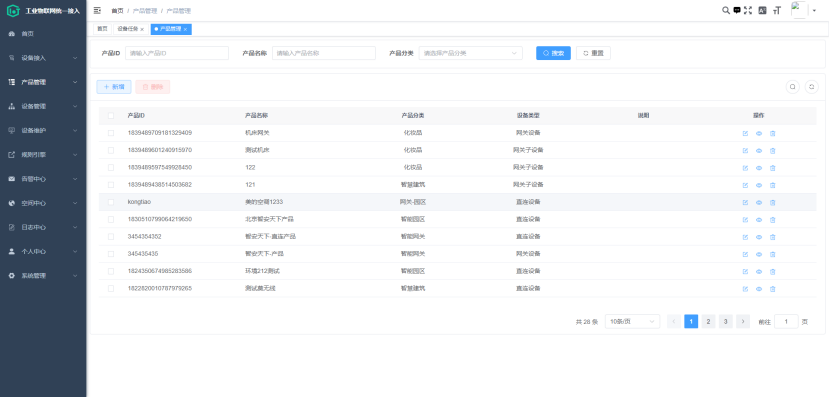Image resolution: width=830 pixels, height=397 pixels.
Task: Delete the product 测试机床
Action: tap(772, 151)
